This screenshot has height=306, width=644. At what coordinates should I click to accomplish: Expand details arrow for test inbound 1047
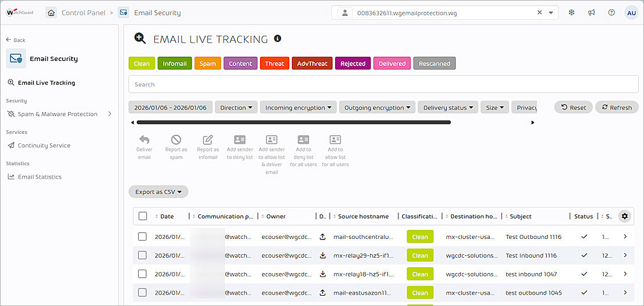coord(625,274)
